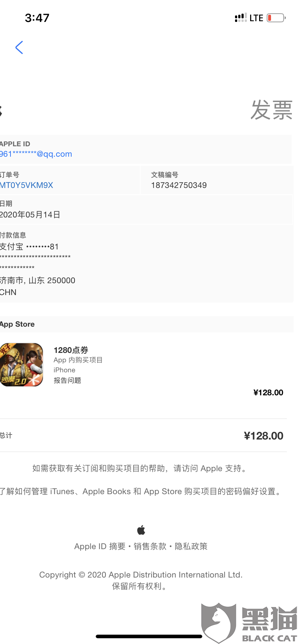Open 销售条款 terms of sale link
298x644 pixels.
click(x=150, y=547)
